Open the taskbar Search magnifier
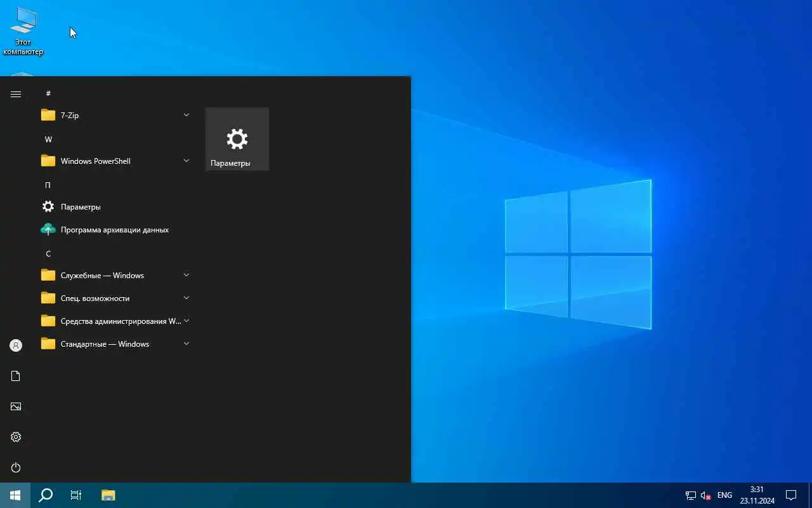Viewport: 812px width, 508px height. click(x=46, y=495)
